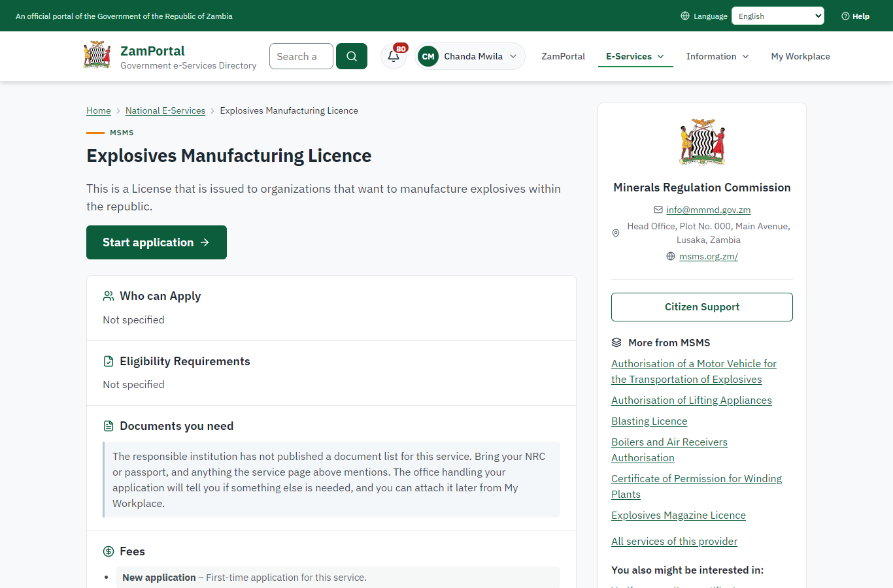Screen dimensions: 893x588
Task: Open the info@mmmd.gov.zm email link
Action: (x=709, y=210)
